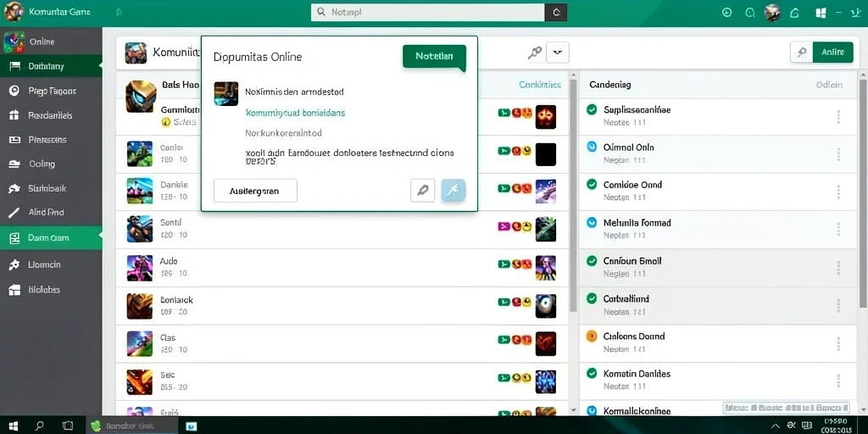This screenshot has width=868, height=434.
Task: Open the Aude game icon
Action: click(x=140, y=268)
